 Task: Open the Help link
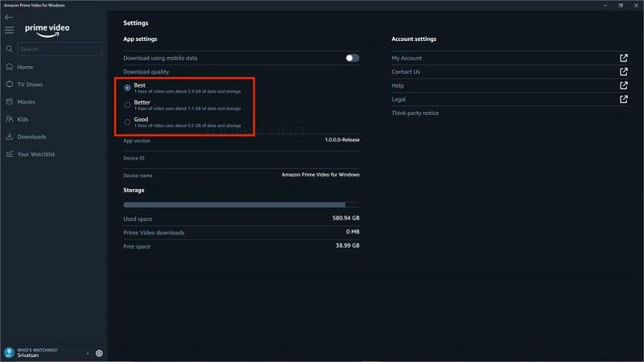pyautogui.click(x=398, y=85)
